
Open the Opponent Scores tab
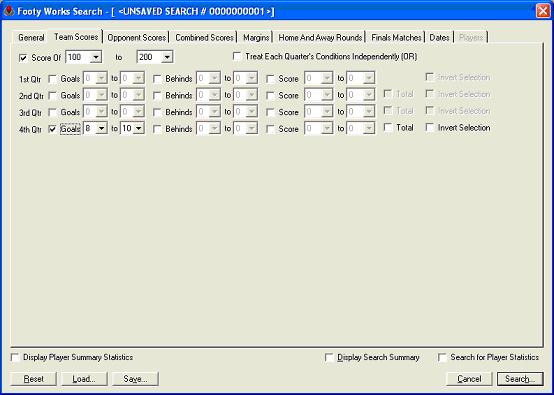(x=137, y=37)
